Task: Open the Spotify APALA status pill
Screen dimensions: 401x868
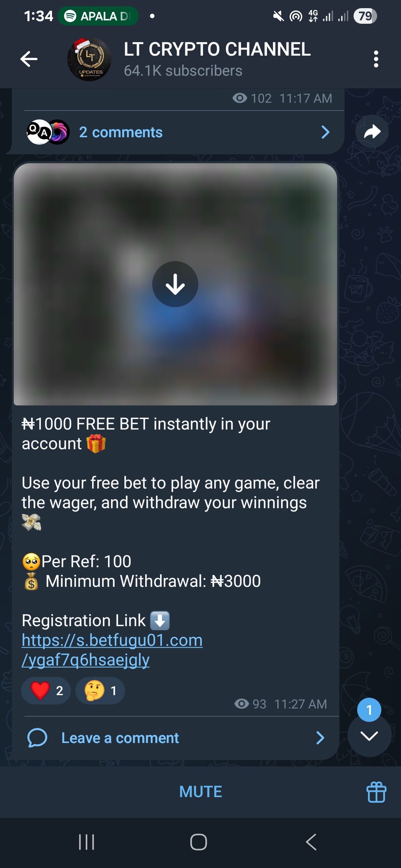Action: coord(98,16)
